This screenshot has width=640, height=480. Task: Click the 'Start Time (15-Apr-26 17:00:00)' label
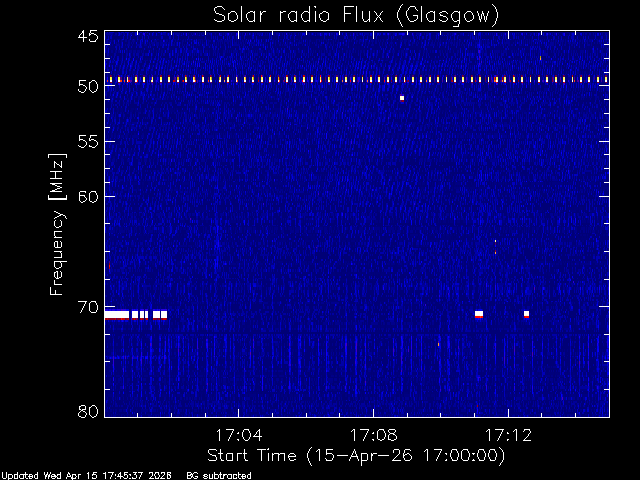356,456
